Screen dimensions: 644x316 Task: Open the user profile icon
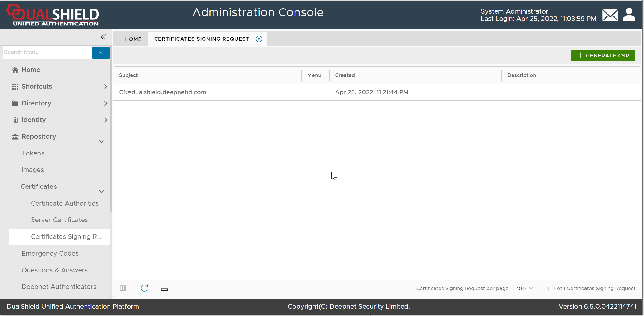tap(629, 15)
